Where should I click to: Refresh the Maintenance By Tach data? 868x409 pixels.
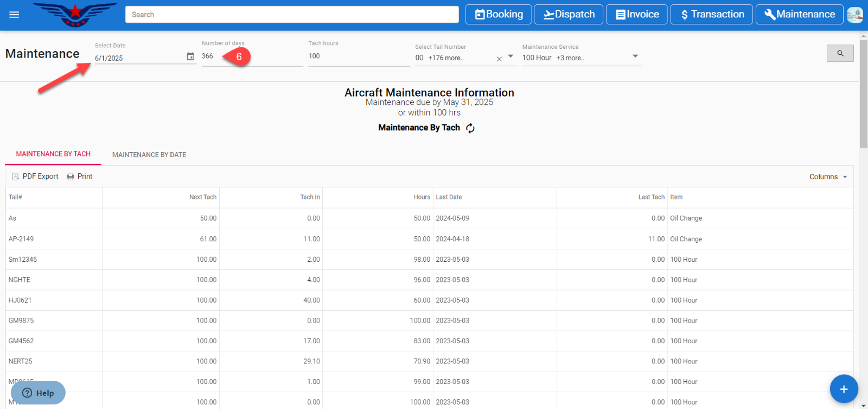pyautogui.click(x=470, y=128)
